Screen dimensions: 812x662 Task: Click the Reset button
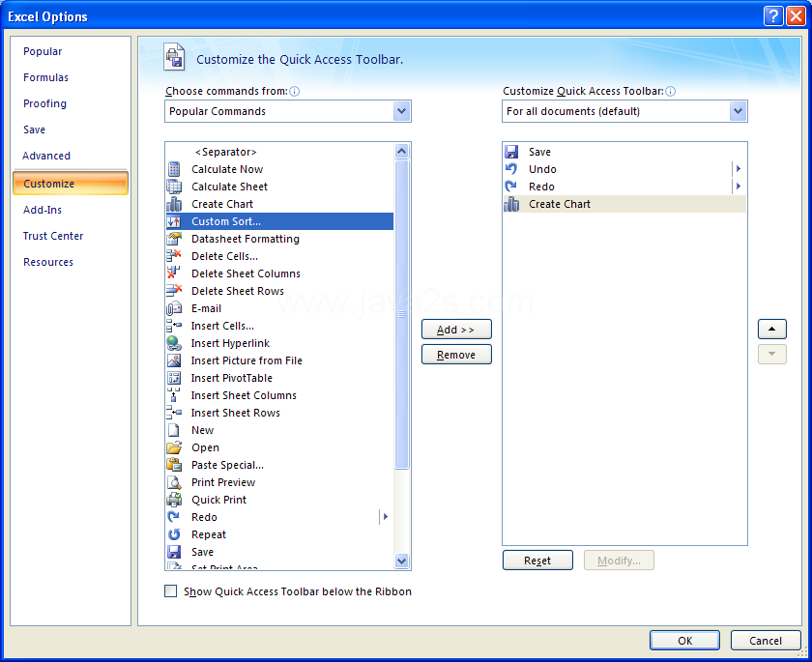click(x=537, y=560)
